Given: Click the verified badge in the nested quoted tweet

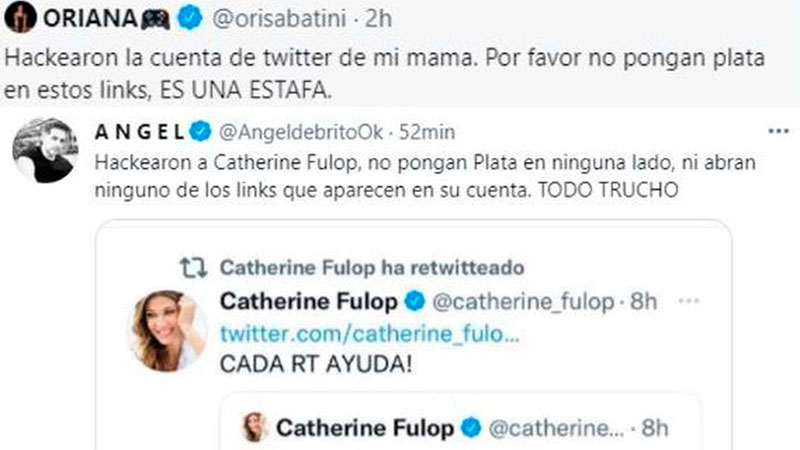Looking at the screenshot, I should point(471,428).
